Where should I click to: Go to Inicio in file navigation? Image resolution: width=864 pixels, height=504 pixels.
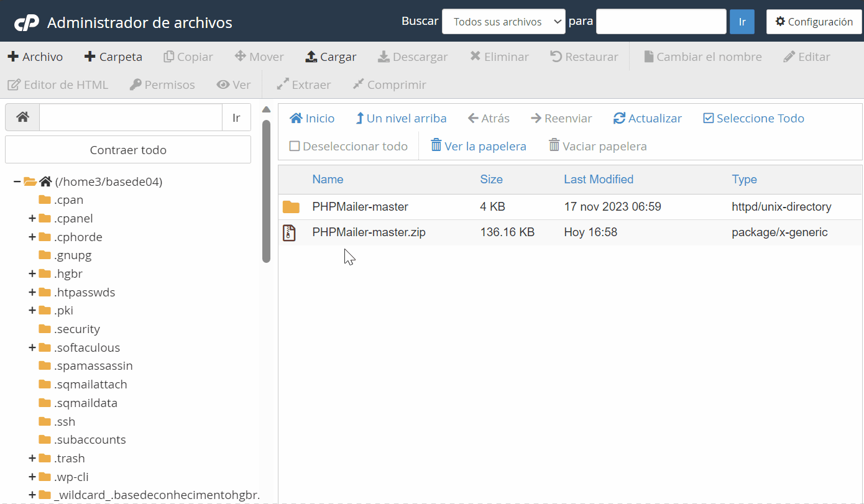(x=312, y=118)
